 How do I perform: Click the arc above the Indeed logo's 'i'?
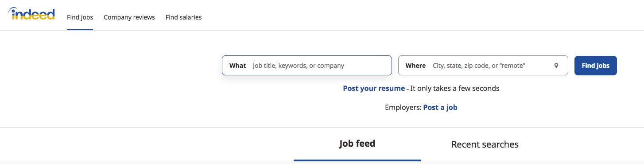13,10
